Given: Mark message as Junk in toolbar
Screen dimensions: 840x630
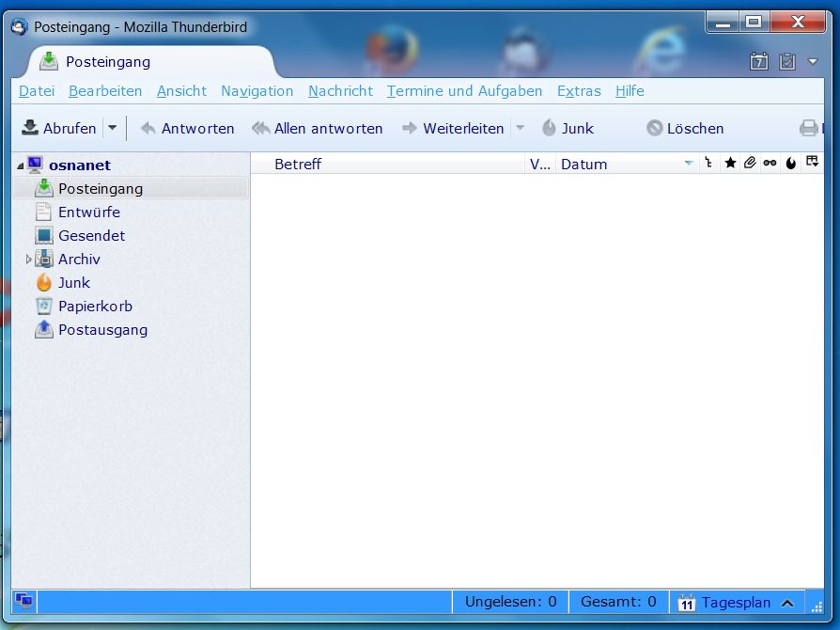Looking at the screenshot, I should click(x=568, y=129).
